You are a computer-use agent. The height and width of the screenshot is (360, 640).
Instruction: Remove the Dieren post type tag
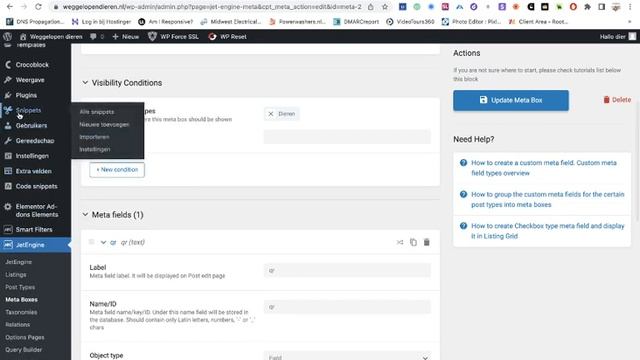tap(271, 114)
